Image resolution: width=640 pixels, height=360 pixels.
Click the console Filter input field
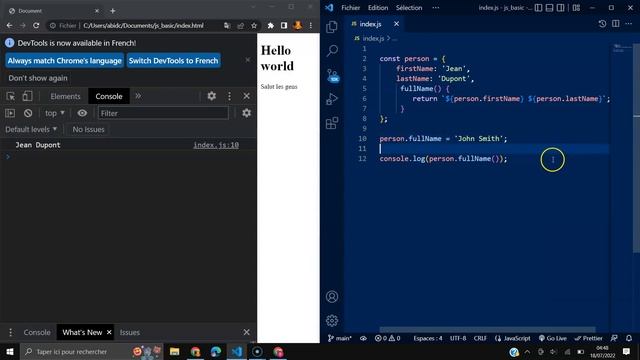pyautogui.click(x=163, y=113)
